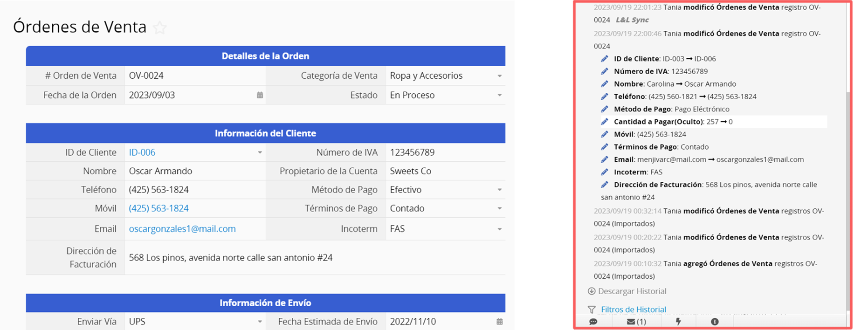The image size is (868, 330).
Task: Click the (425) 563-1824 mobile link
Action: 159,208
